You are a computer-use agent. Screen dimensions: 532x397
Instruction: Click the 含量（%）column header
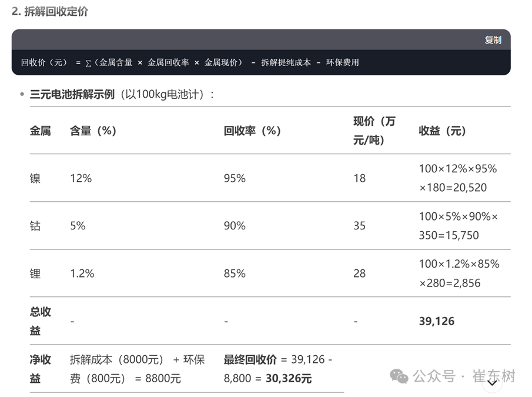pos(93,131)
